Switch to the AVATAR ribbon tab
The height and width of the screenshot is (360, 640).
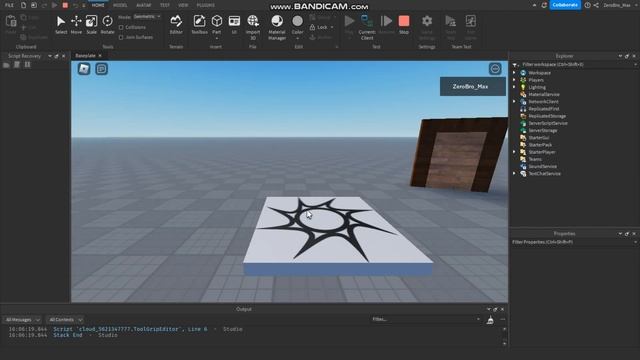point(144,5)
